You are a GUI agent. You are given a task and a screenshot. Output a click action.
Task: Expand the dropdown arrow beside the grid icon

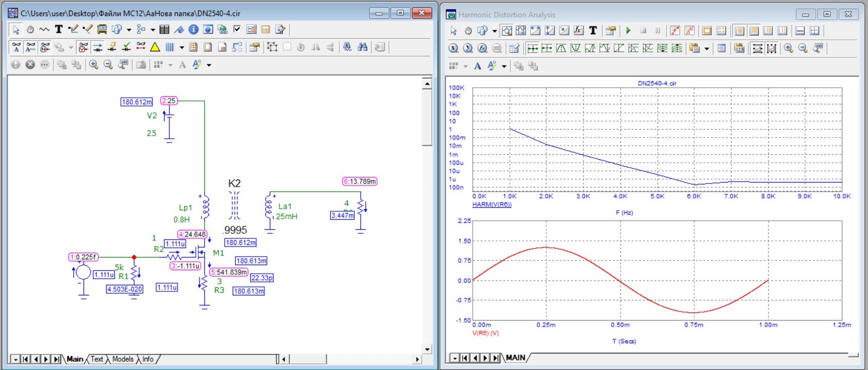click(x=182, y=48)
